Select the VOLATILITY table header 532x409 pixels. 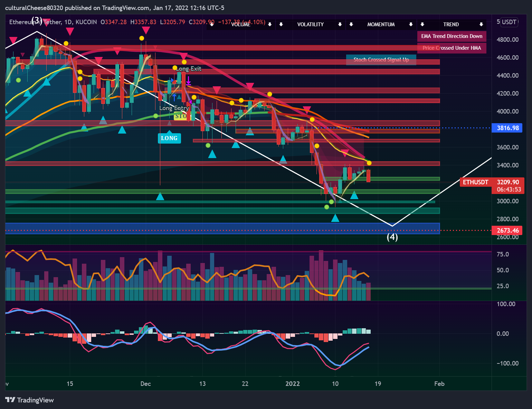[311, 25]
